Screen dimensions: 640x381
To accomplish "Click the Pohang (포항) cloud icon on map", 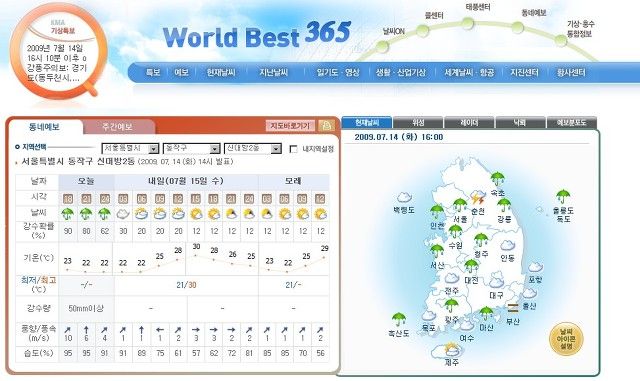I will [x=535, y=267].
